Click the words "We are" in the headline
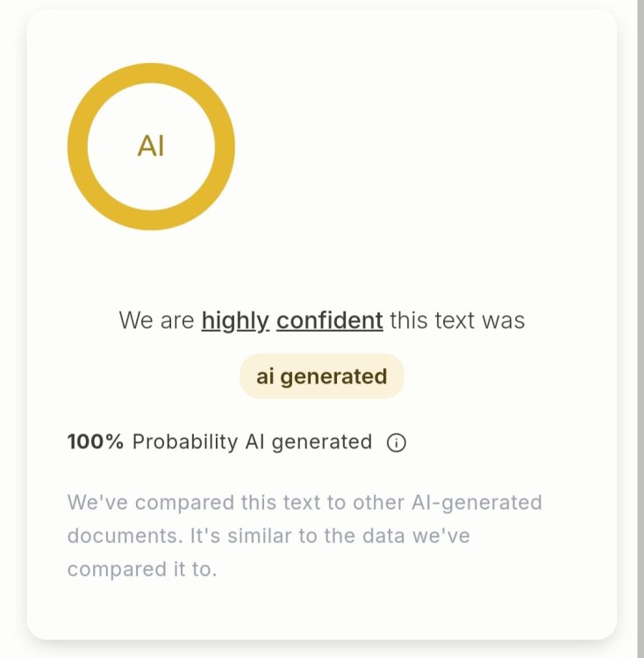 (x=156, y=320)
